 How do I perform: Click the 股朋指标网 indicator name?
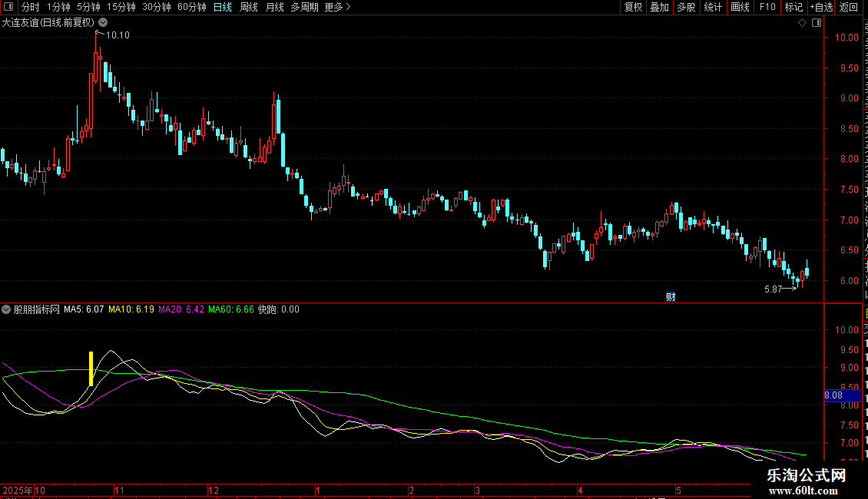37,310
